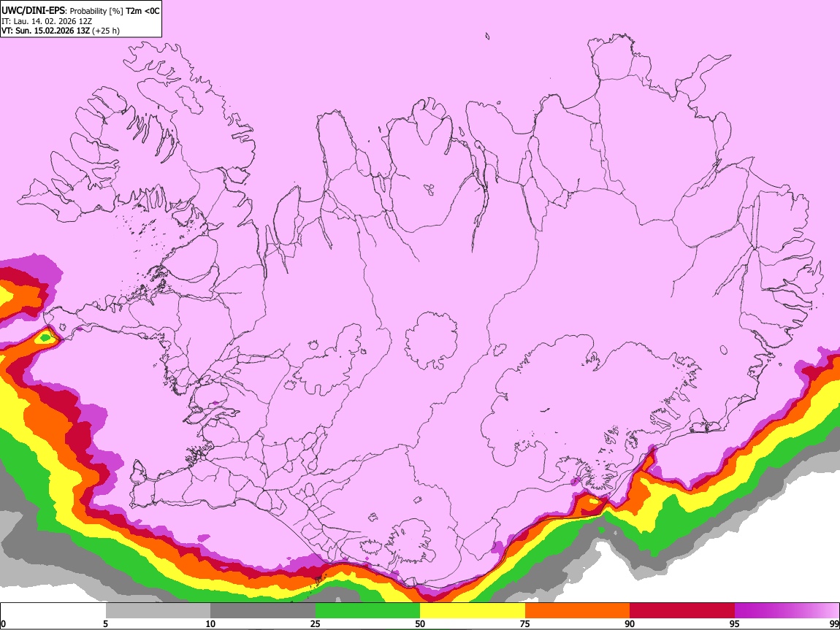Click the legend value '75'

point(525,623)
